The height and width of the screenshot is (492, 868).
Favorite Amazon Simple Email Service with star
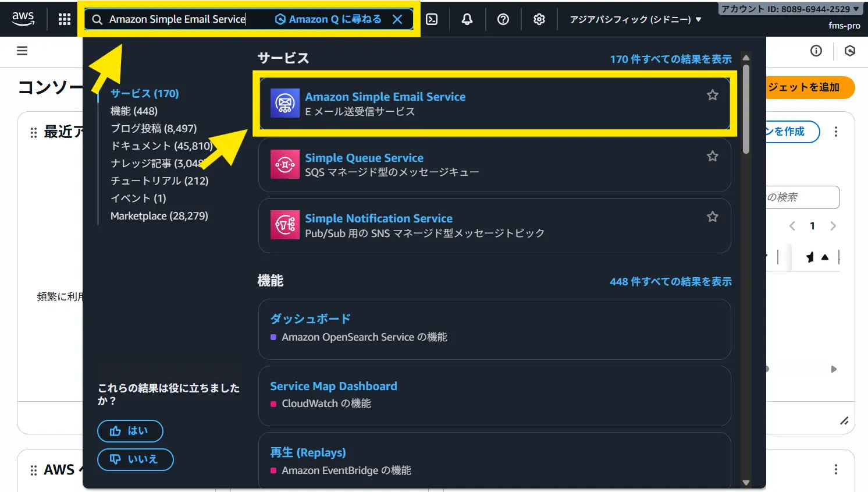pyautogui.click(x=712, y=95)
